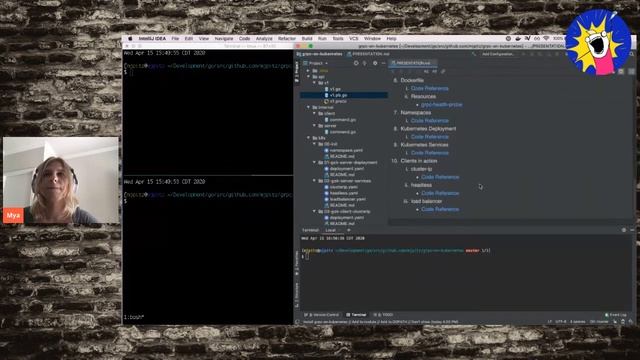Click the top pane of the Terminal window
Viewport: 640px width, 360px height.
point(208,113)
